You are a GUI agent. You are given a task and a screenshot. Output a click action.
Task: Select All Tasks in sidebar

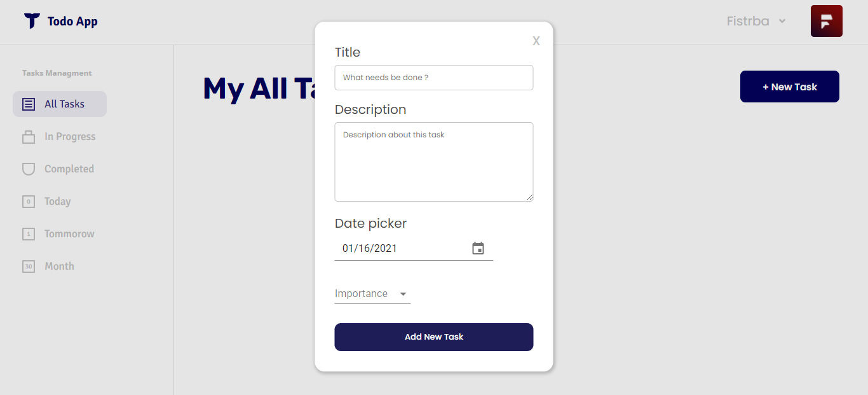pos(64,104)
